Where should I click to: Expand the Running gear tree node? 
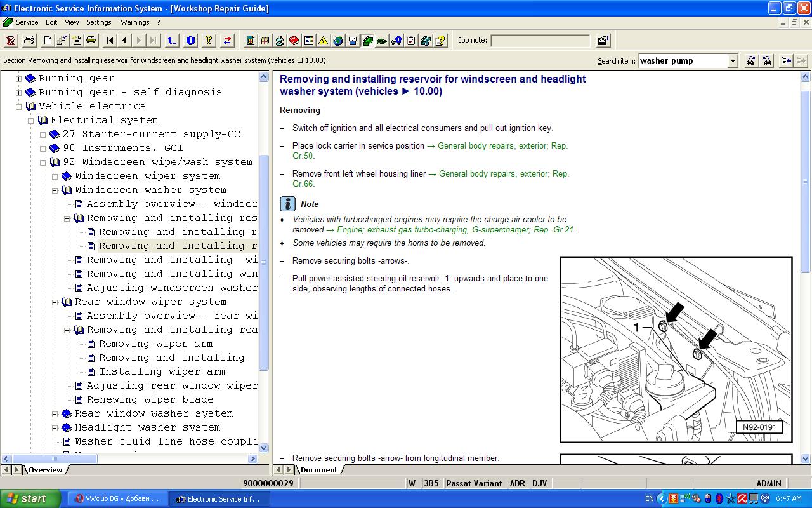(x=19, y=79)
